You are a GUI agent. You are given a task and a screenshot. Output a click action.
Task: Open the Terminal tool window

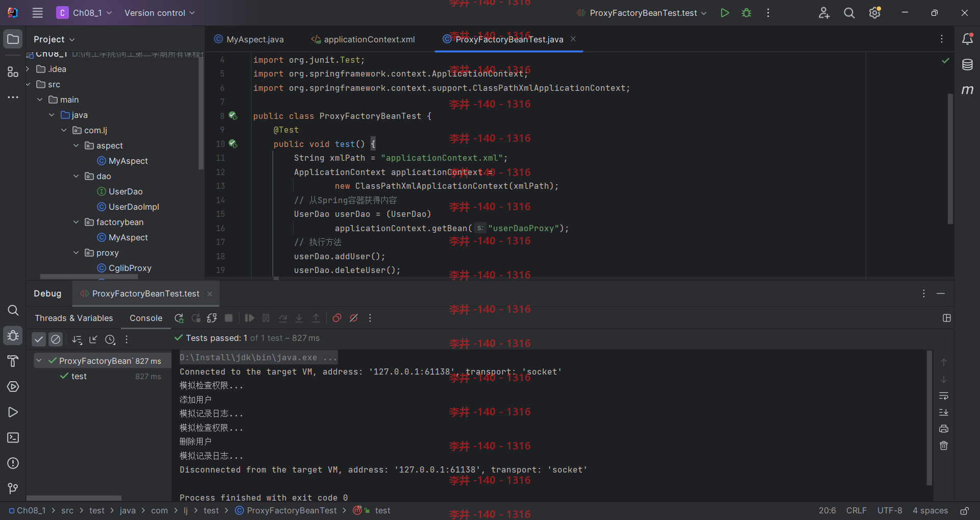coord(13,438)
